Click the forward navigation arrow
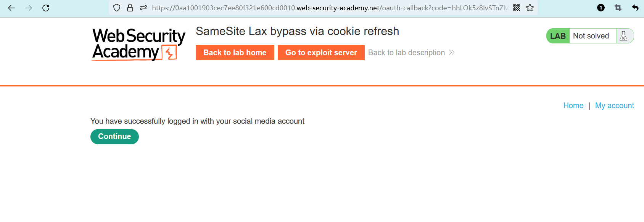 pyautogui.click(x=29, y=8)
